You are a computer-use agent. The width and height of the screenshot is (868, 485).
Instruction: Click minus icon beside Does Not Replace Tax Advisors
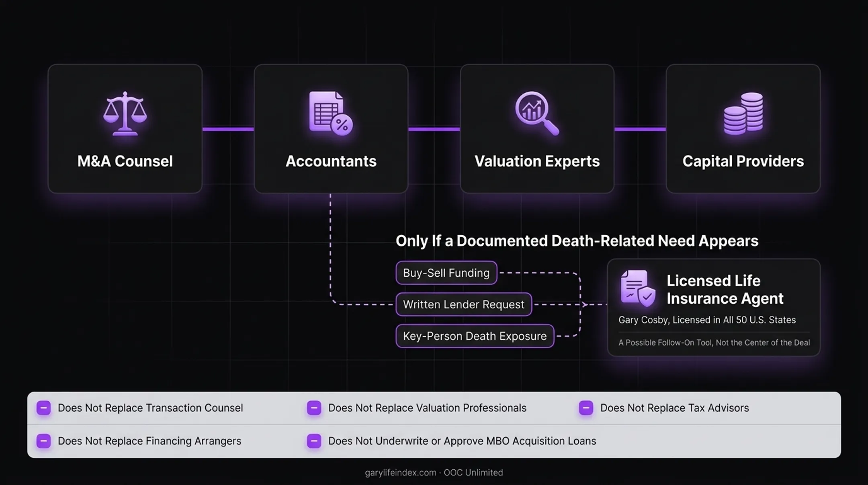click(586, 408)
